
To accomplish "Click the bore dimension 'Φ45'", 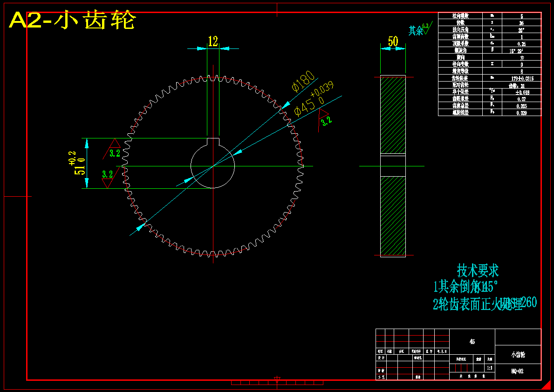I will click(304, 108).
